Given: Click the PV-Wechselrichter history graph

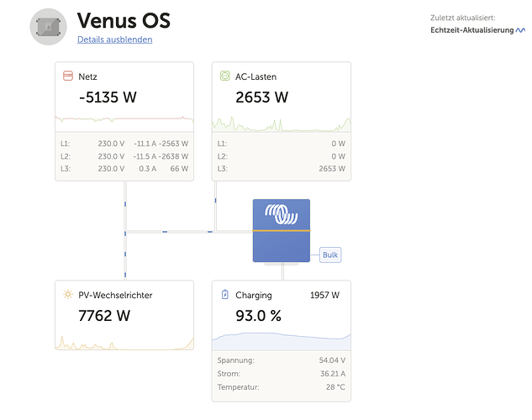Looking at the screenshot, I should click(x=124, y=342).
